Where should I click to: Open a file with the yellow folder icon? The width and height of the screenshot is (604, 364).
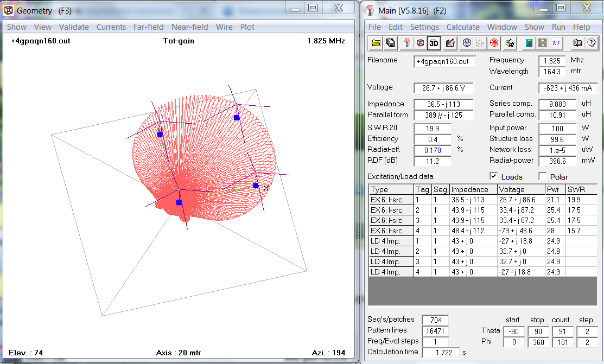coord(376,43)
